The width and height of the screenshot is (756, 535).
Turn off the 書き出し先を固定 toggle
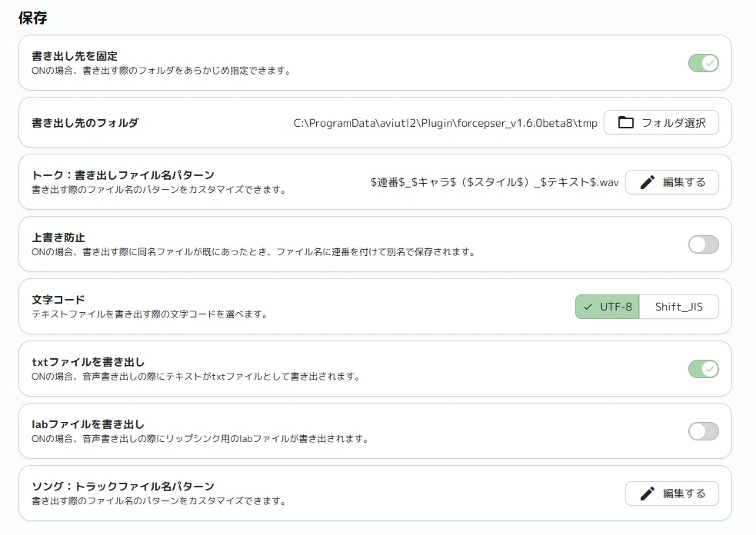(x=704, y=63)
